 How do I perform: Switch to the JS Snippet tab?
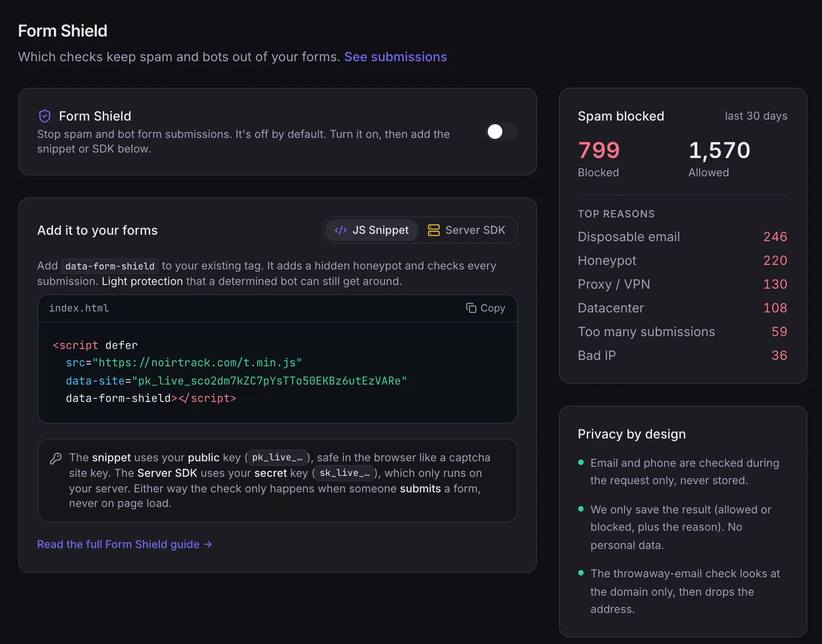tap(371, 230)
